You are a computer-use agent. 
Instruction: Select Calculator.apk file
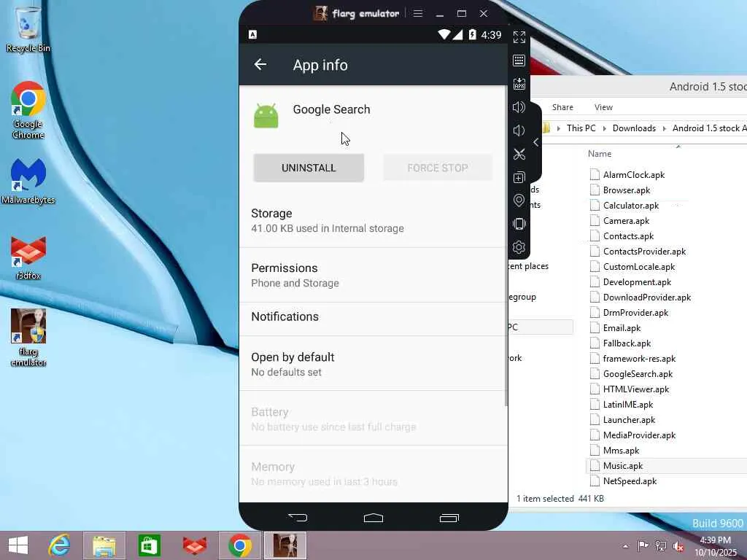(631, 205)
